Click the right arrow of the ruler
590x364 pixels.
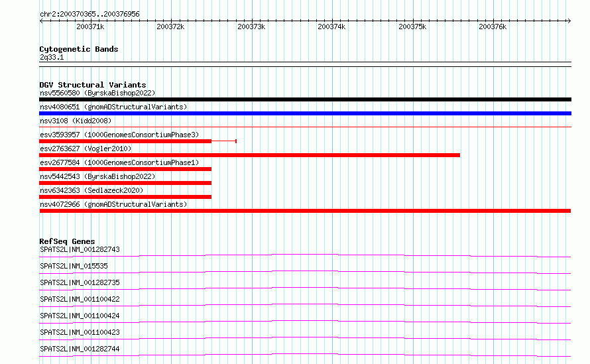click(569, 21)
